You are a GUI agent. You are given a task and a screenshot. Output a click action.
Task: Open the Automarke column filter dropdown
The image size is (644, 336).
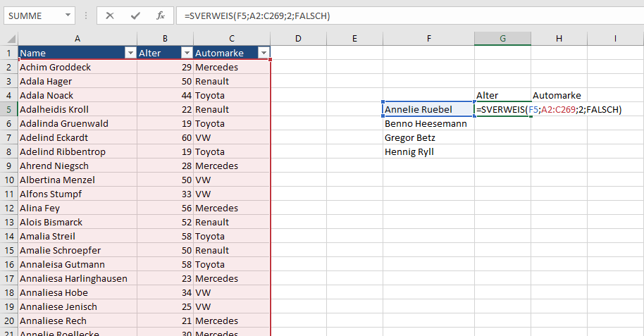[x=264, y=53]
